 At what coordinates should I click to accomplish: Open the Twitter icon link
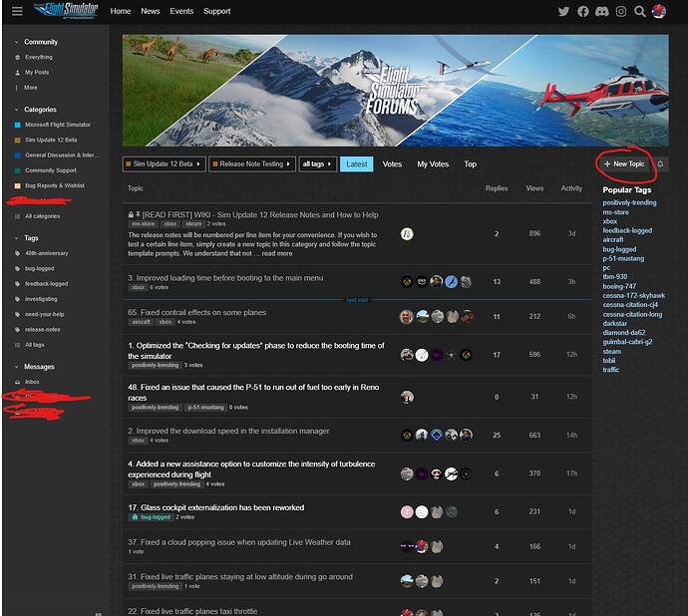click(x=563, y=11)
